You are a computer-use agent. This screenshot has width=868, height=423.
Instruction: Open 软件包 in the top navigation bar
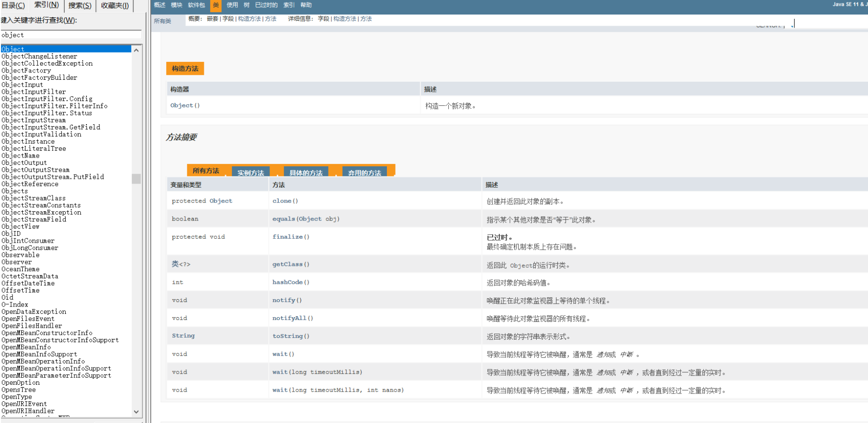point(197,5)
